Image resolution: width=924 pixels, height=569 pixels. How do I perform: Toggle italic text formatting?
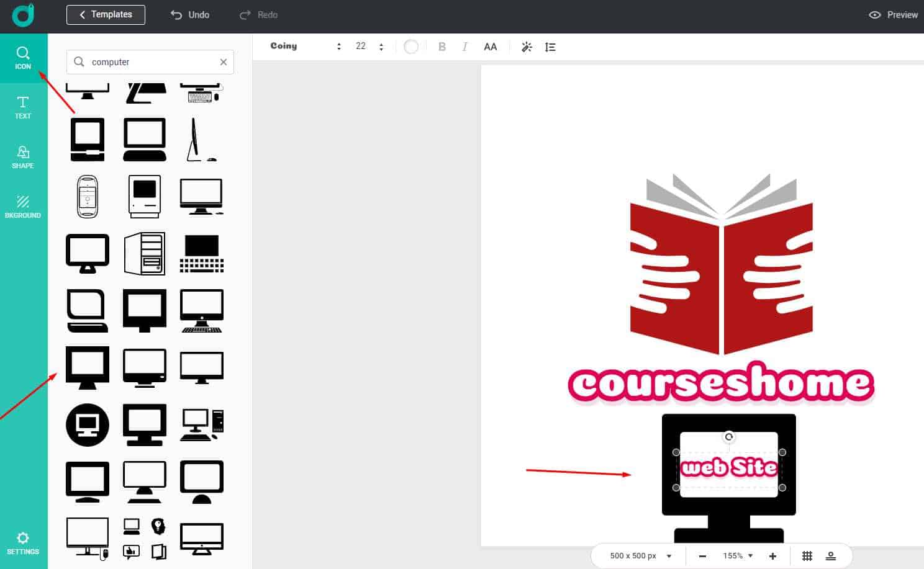pos(464,47)
